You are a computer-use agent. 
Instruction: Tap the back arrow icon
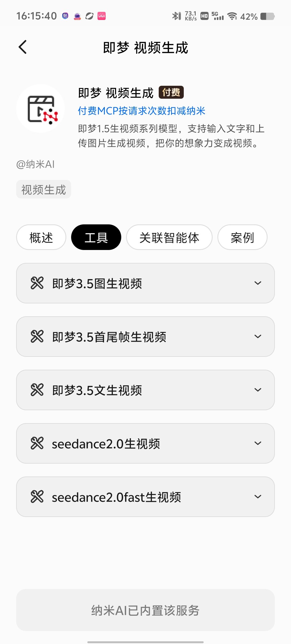click(23, 47)
